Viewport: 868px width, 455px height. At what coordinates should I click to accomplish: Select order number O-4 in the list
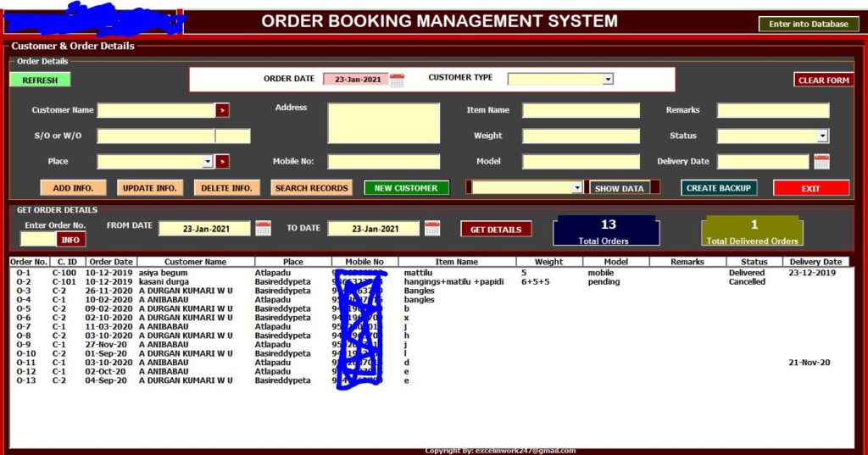click(24, 299)
